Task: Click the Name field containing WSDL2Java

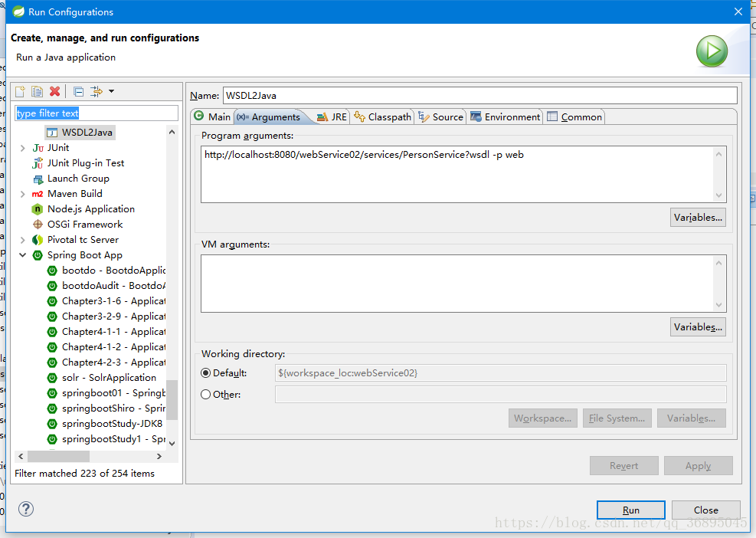Action: (479, 96)
